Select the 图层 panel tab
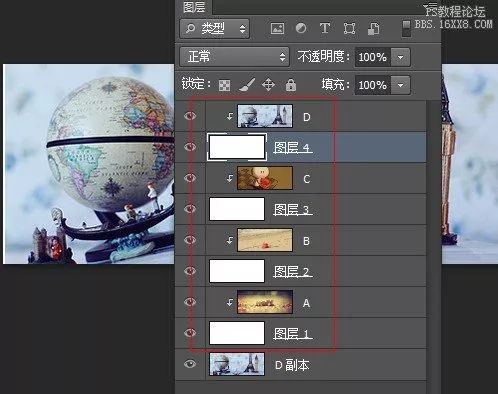 click(194, 7)
